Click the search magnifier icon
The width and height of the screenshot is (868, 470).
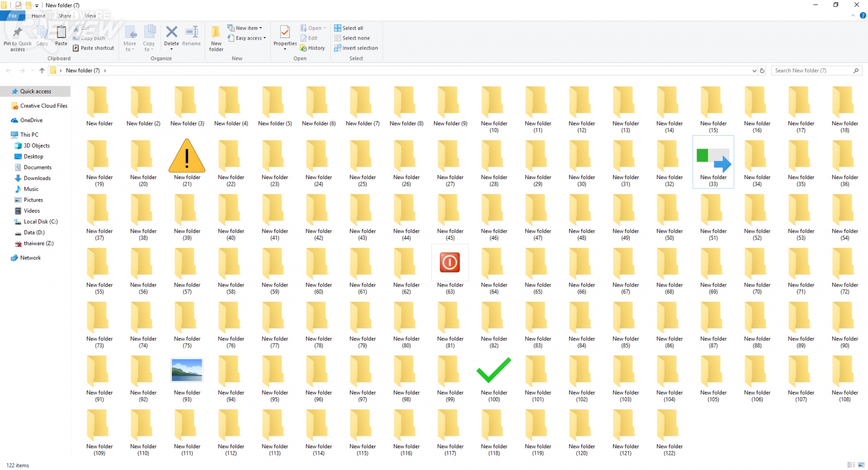[856, 71]
